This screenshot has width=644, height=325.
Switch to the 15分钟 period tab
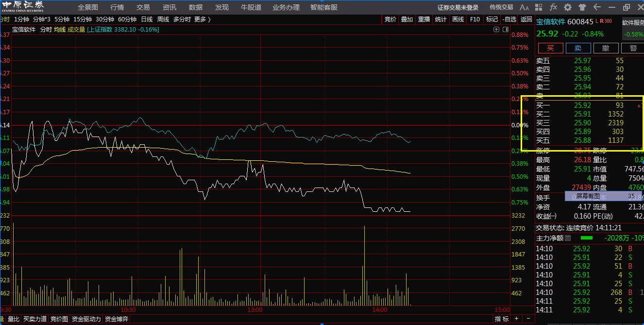[83, 19]
